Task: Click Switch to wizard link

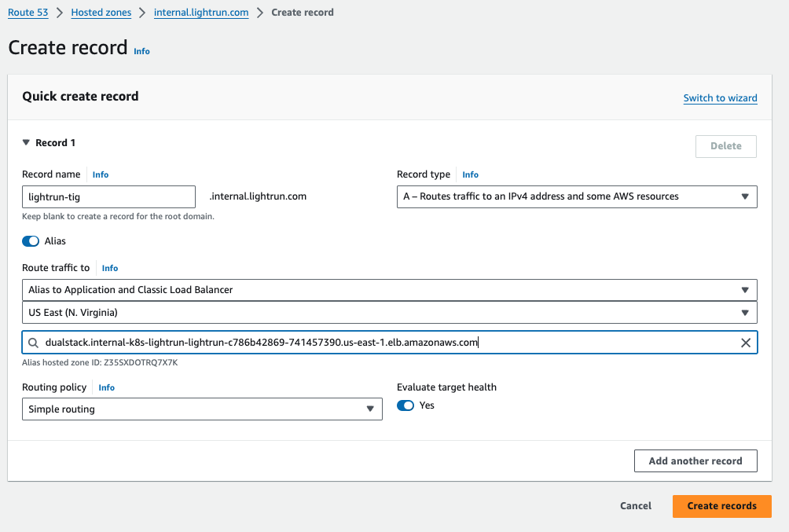Action: tap(720, 98)
